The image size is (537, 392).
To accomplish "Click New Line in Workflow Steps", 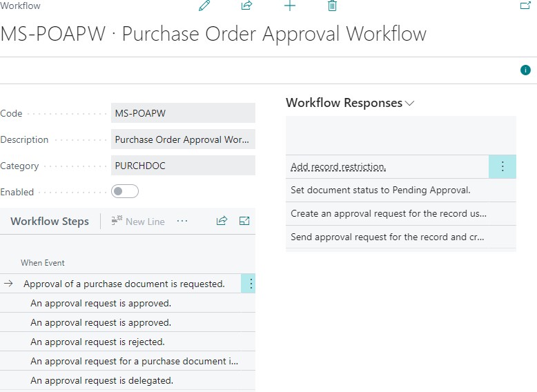I will point(138,222).
